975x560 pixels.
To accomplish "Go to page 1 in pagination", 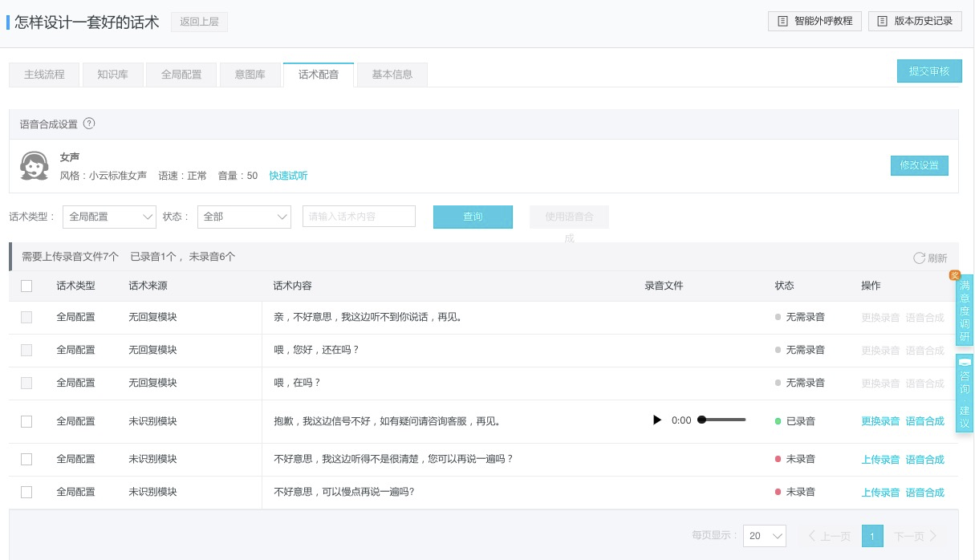I will 872,536.
